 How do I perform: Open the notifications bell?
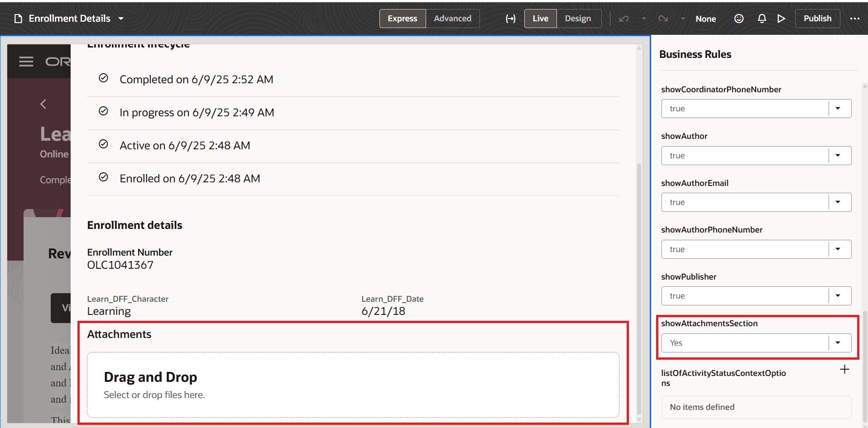pyautogui.click(x=762, y=19)
